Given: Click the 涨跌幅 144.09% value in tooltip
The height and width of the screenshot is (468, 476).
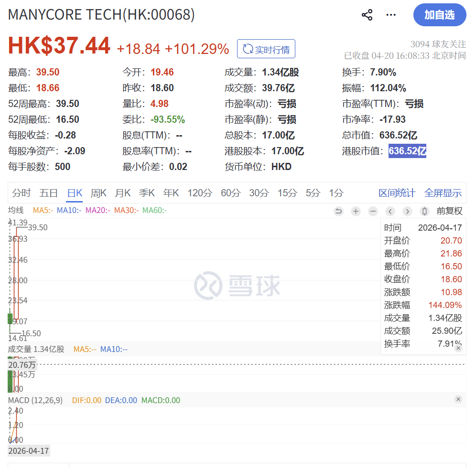Looking at the screenshot, I should point(445,305).
